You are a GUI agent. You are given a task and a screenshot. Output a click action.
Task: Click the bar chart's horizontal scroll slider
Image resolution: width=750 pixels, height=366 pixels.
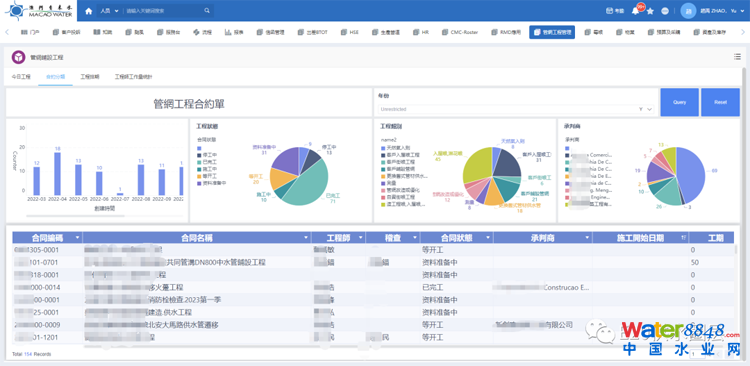tap(76, 216)
